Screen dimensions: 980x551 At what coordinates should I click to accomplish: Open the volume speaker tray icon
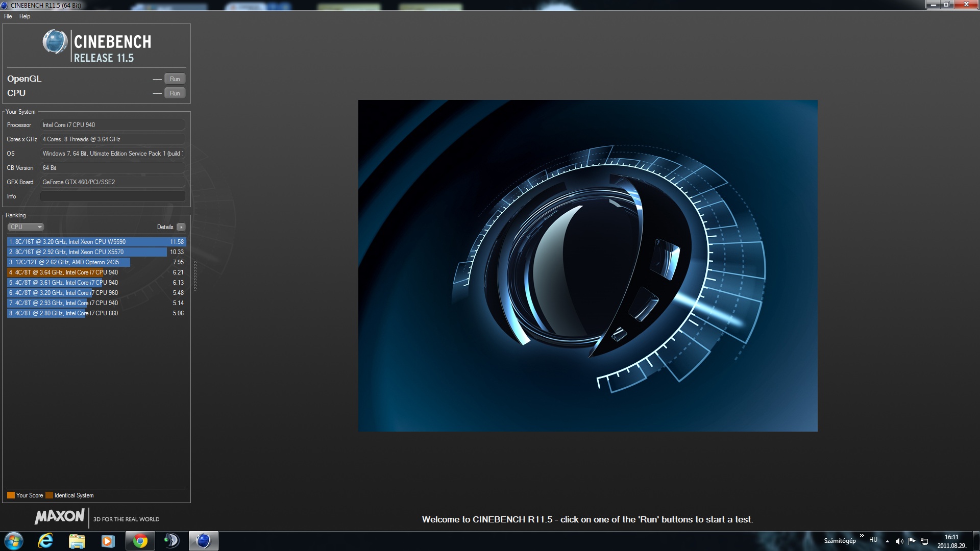[x=899, y=541]
